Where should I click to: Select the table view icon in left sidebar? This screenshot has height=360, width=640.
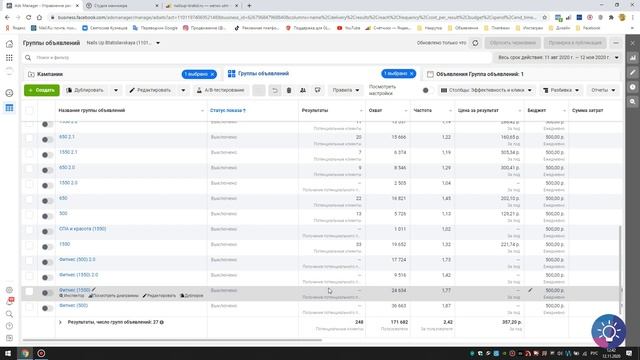(9, 108)
